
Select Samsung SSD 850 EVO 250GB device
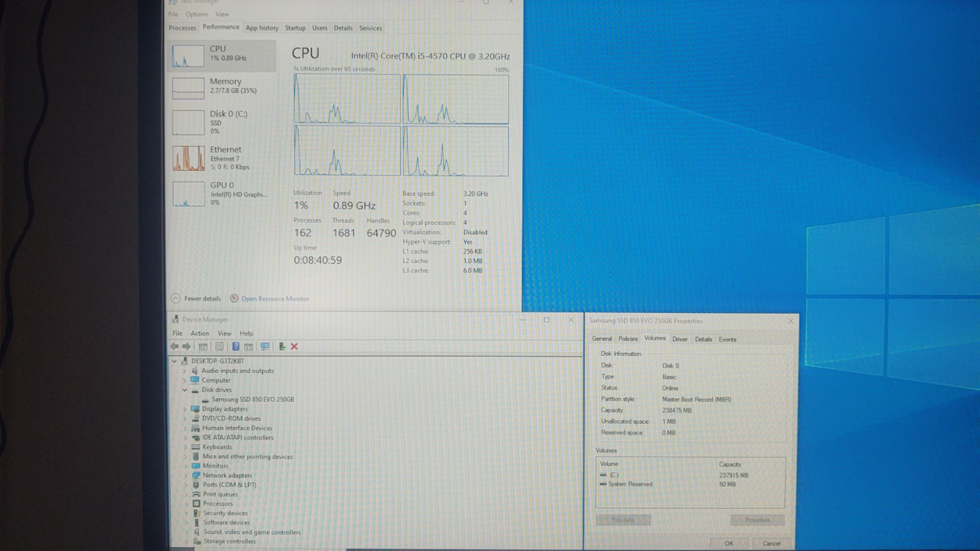[x=253, y=399]
